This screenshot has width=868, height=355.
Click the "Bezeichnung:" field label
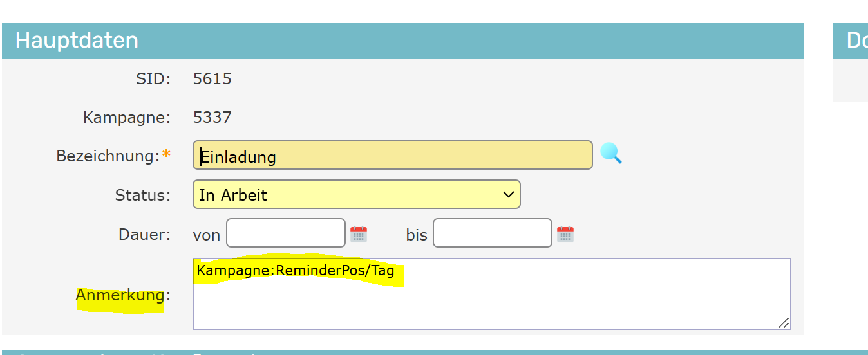[x=108, y=156]
